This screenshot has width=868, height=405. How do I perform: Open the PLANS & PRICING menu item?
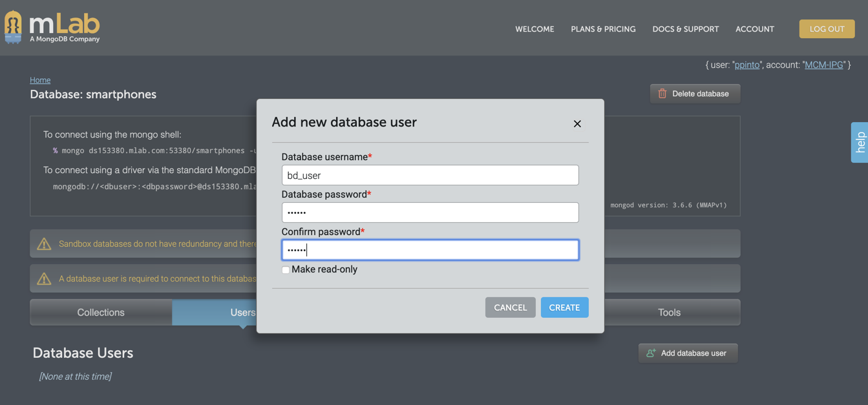point(603,28)
